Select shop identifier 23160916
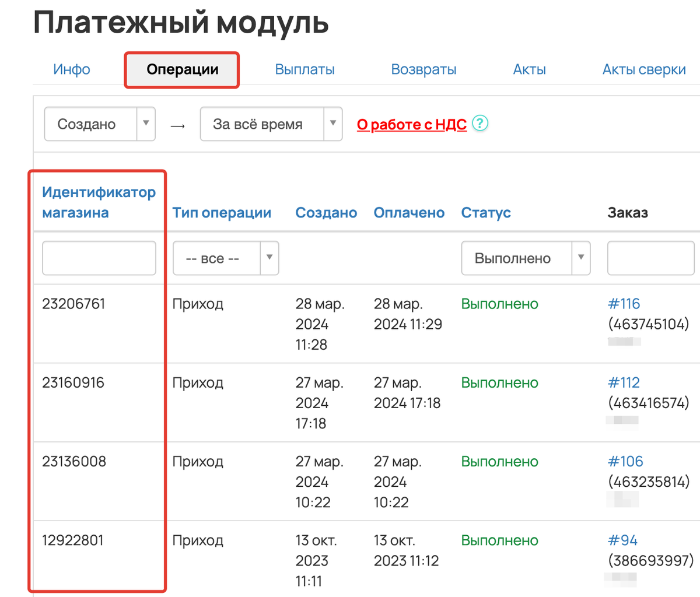 pyautogui.click(x=73, y=382)
